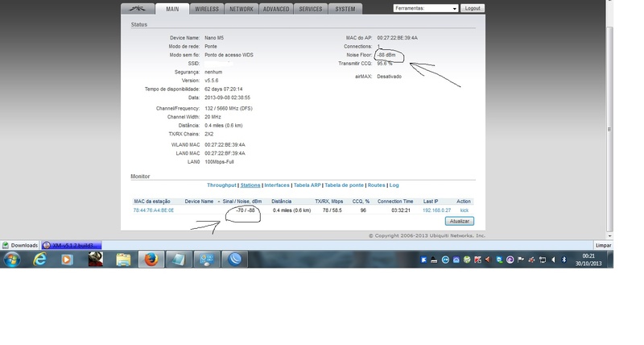The height and width of the screenshot is (345, 644).
Task: Click the Downloads panel label
Action: tap(19, 245)
